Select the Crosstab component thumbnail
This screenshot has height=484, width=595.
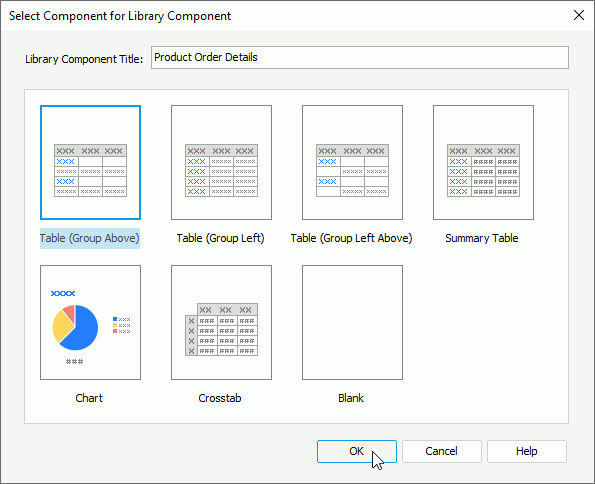221,322
